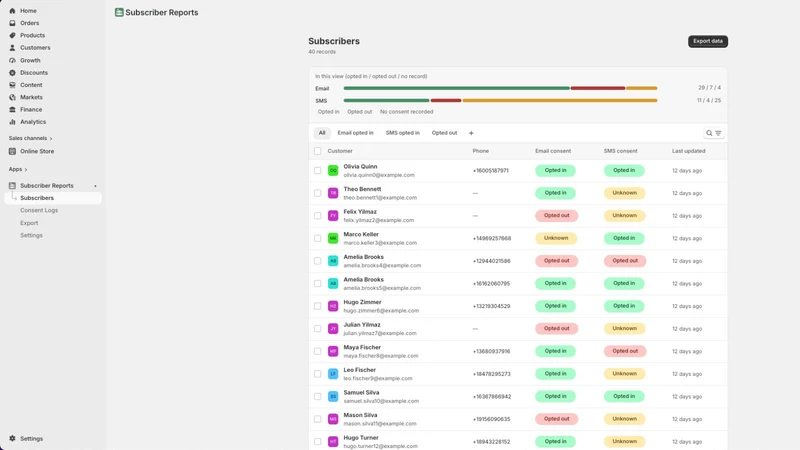The height and width of the screenshot is (450, 800).
Task: Expand the Sales channels section
Action: tap(30, 138)
